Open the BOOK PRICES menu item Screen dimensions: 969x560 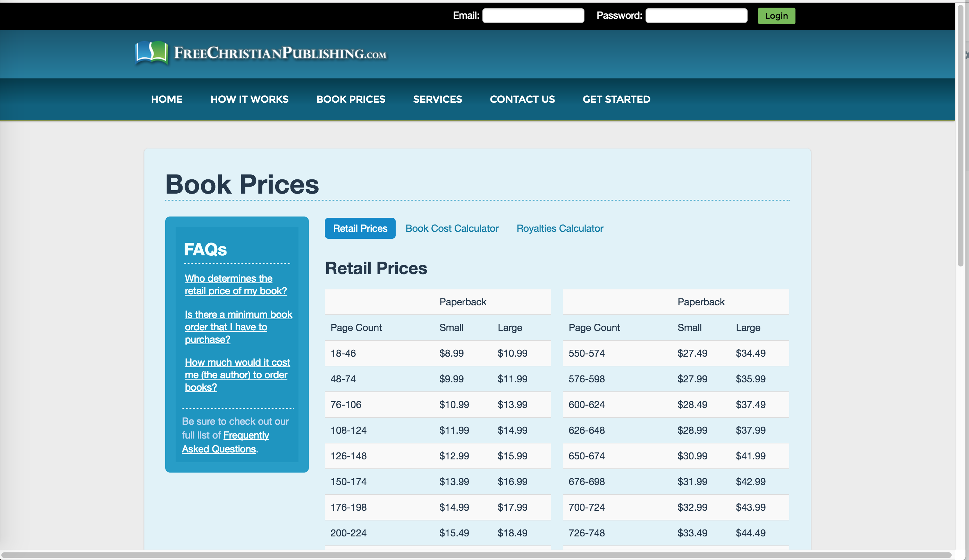point(350,99)
